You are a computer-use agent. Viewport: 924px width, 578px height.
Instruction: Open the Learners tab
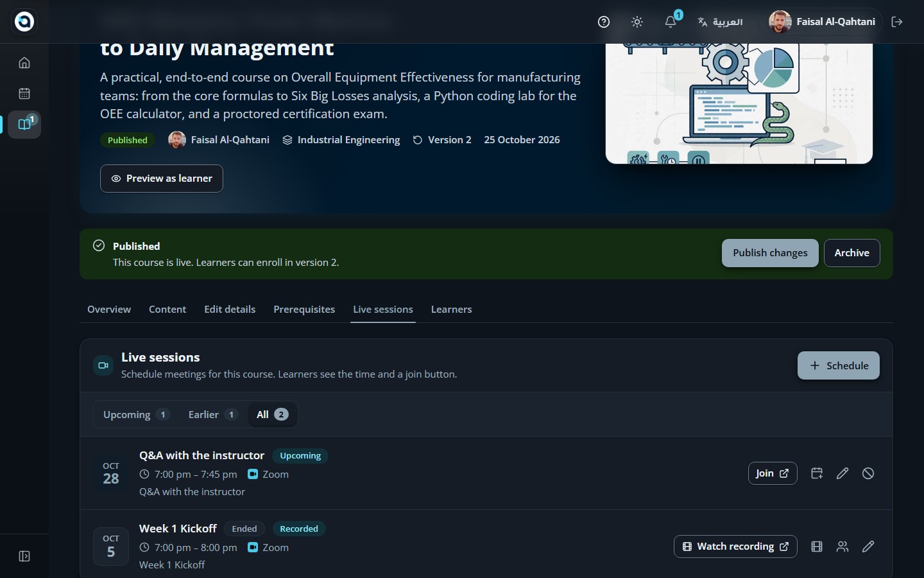[451, 310]
